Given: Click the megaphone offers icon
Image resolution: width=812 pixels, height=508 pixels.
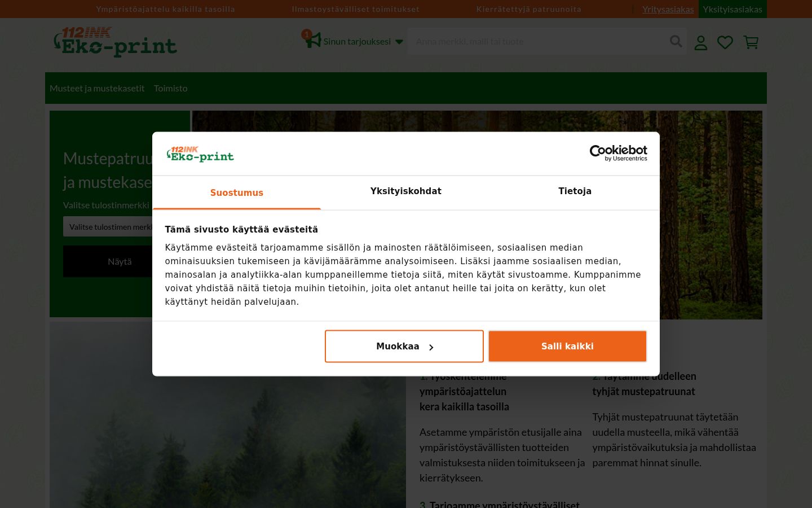Looking at the screenshot, I should tap(312, 40).
